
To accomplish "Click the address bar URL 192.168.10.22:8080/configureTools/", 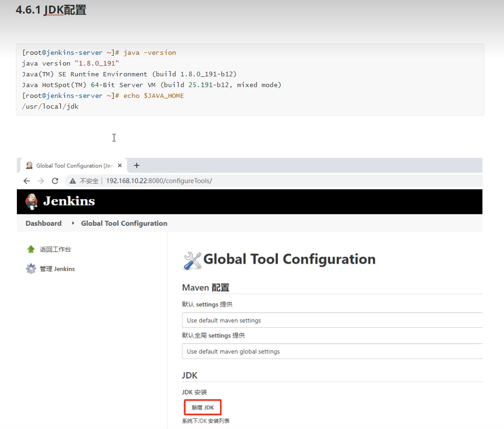I will click(x=159, y=181).
